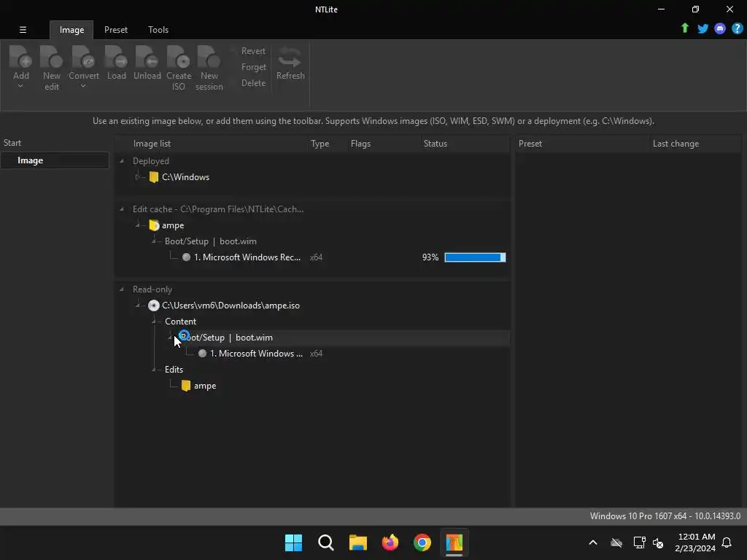Click the Windows 10 Pro 1607 x64 status text

point(665,516)
